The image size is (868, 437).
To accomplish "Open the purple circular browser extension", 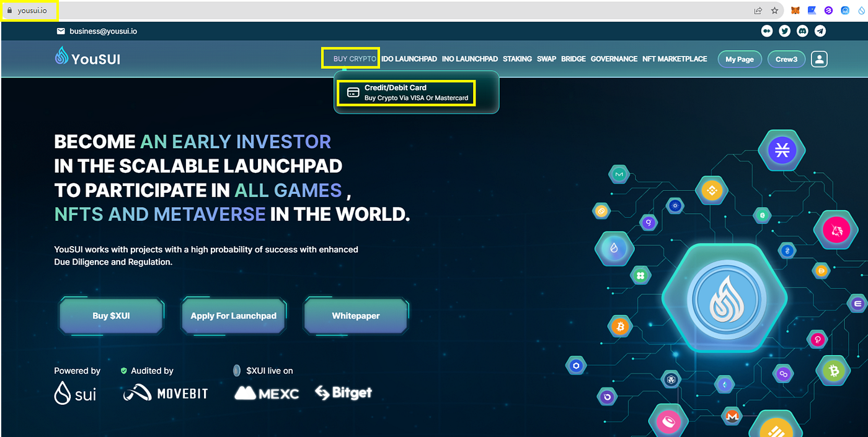I will coord(828,11).
